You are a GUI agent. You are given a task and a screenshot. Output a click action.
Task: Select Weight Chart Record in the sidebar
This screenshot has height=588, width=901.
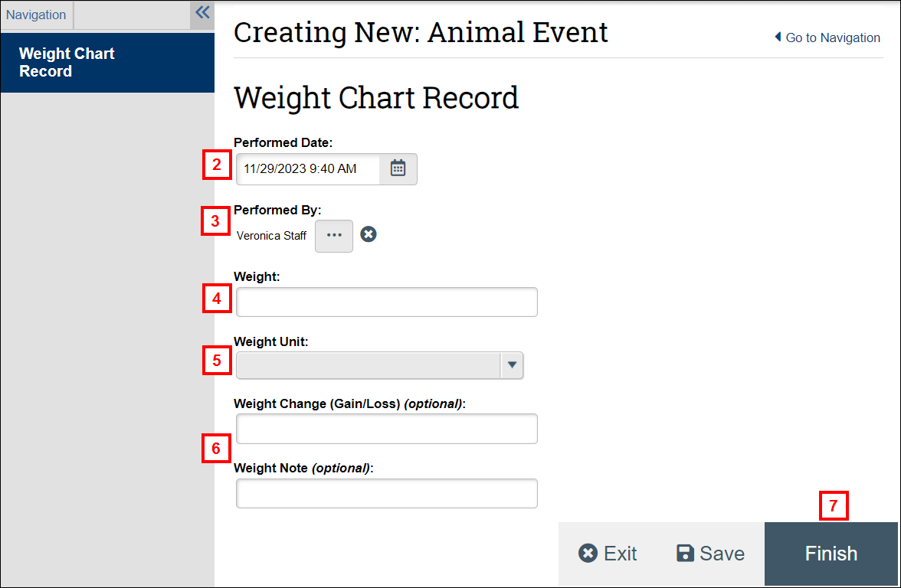67,62
